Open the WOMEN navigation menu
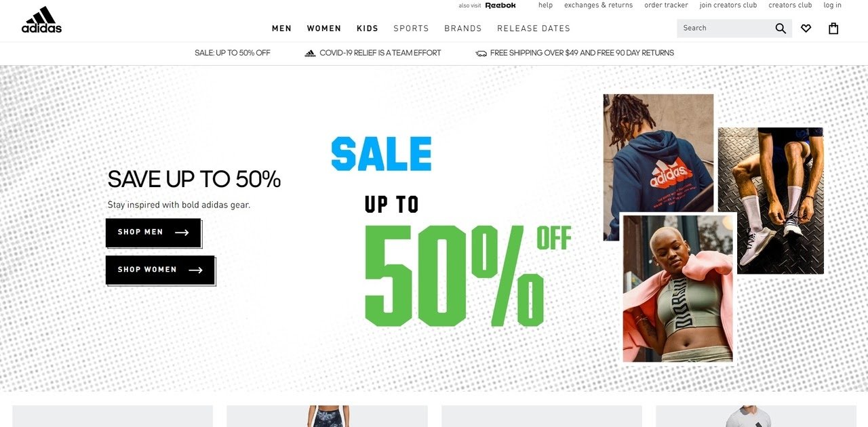Image resolution: width=868 pixels, height=427 pixels. point(324,28)
